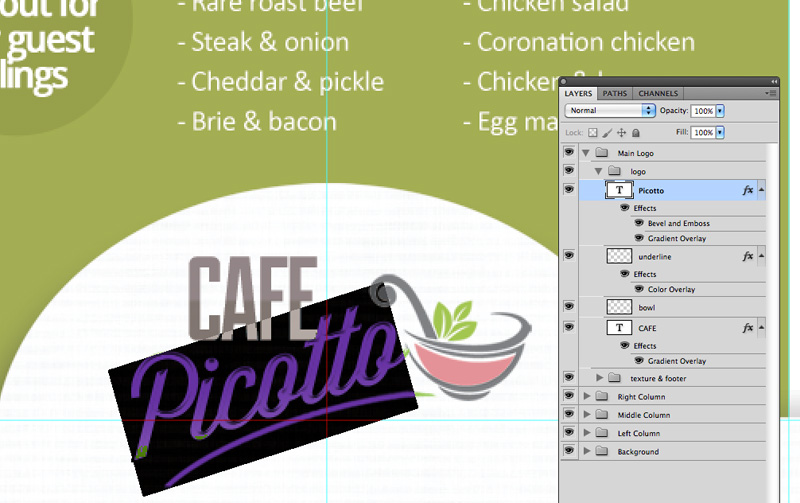Click the CAFE text layer T thumbnail

[x=619, y=328]
